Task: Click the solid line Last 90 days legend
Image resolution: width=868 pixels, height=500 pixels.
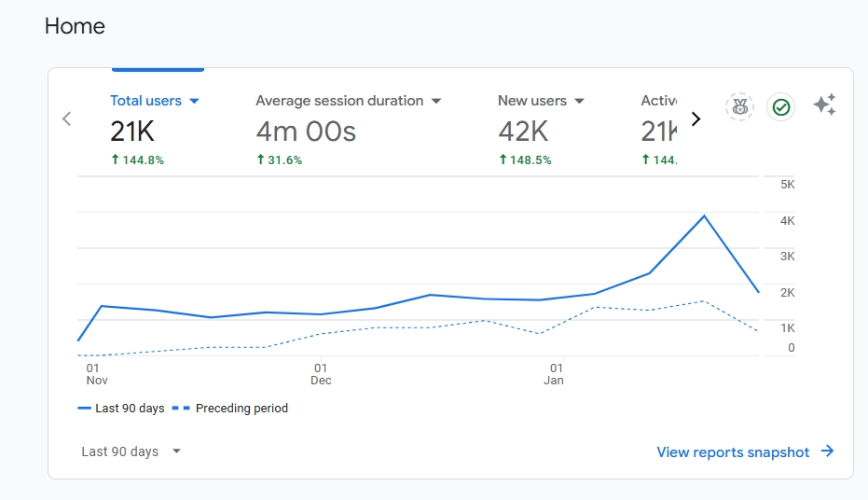Action: 120,409
